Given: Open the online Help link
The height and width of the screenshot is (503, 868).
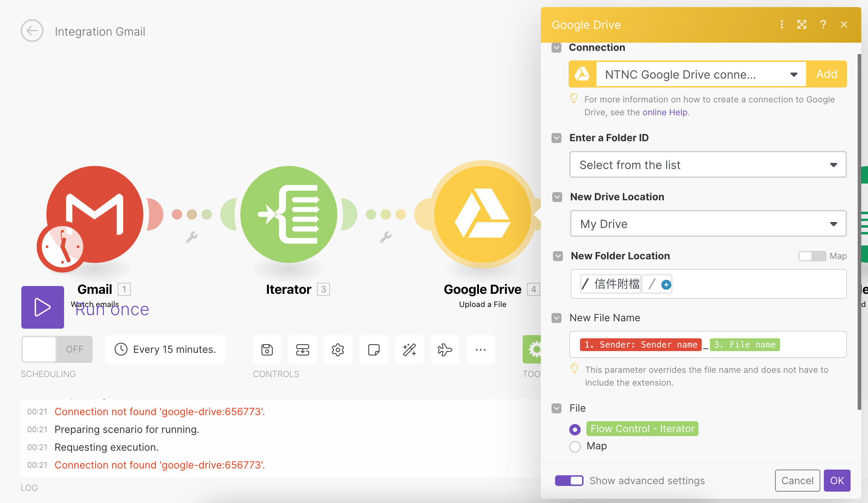Looking at the screenshot, I should click(x=664, y=112).
